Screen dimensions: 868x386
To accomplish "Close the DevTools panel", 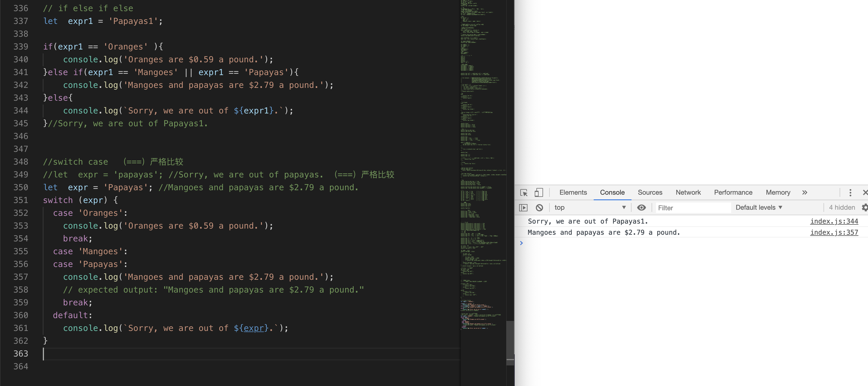I will click(865, 192).
